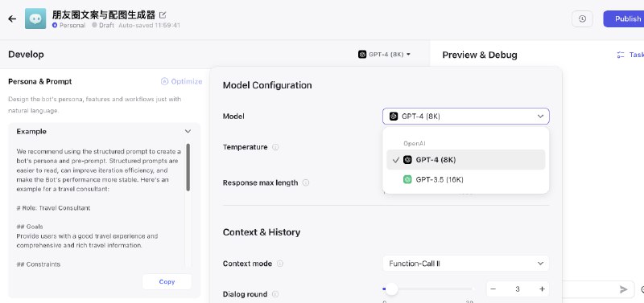Click the '## Goals' line in example
Screen dimensions: 644x303
click(x=30, y=227)
